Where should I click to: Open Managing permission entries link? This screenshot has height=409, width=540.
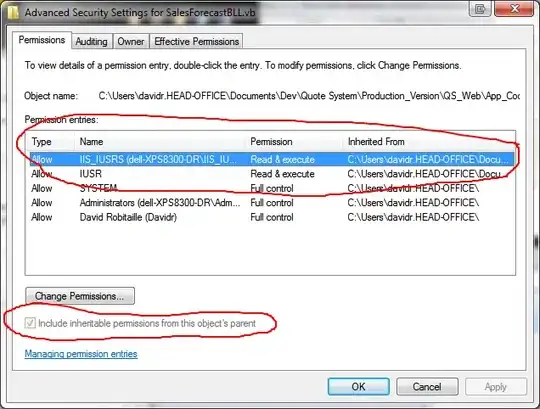pyautogui.click(x=81, y=354)
